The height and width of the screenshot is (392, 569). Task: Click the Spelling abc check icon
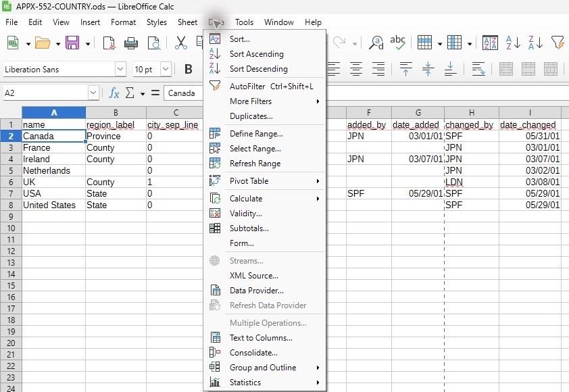[398, 43]
